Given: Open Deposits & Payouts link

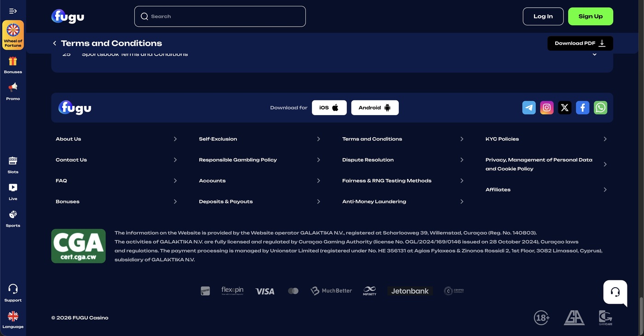Looking at the screenshot, I should coord(260,202).
